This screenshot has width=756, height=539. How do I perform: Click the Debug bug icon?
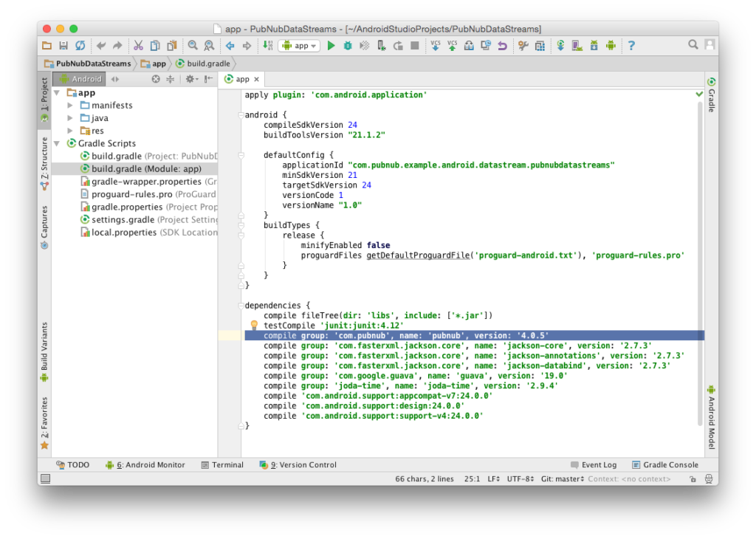pyautogui.click(x=348, y=46)
